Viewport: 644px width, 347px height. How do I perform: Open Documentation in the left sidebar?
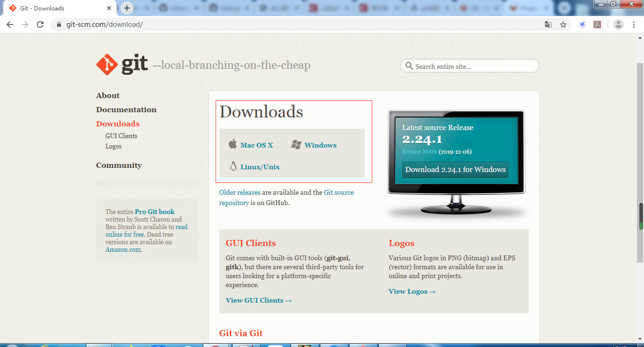126,109
